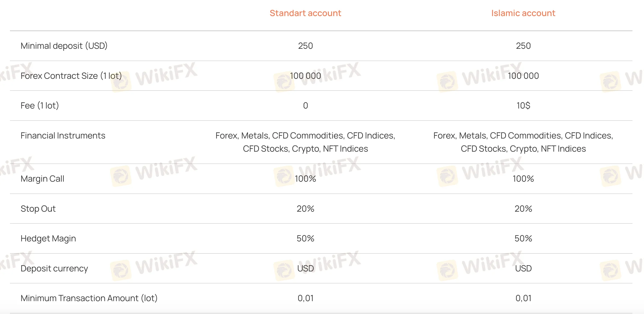Select the Hedget Magin row label
This screenshot has height=314, width=644.
[x=48, y=238]
